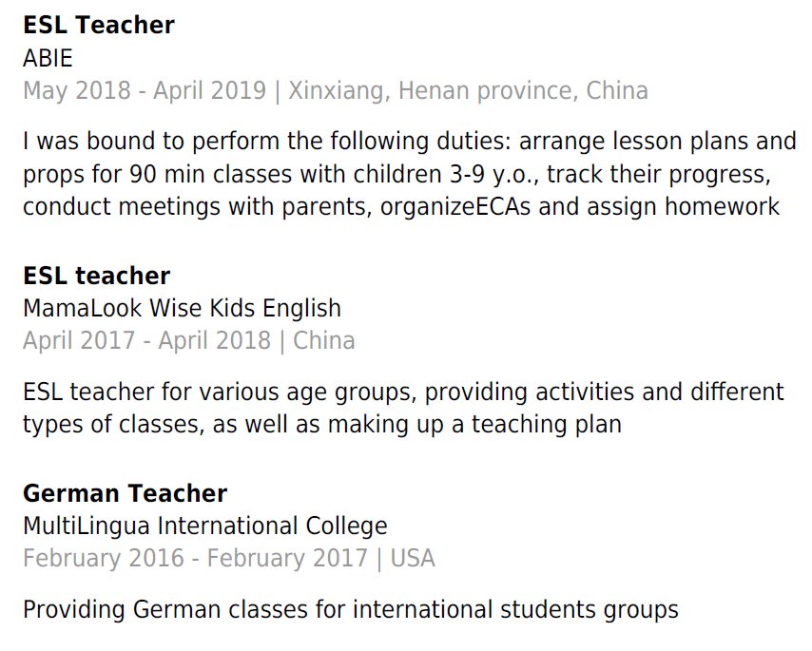Viewport: 812px width, 651px height.
Task: Click the USA location text
Action: pyautogui.click(x=413, y=559)
